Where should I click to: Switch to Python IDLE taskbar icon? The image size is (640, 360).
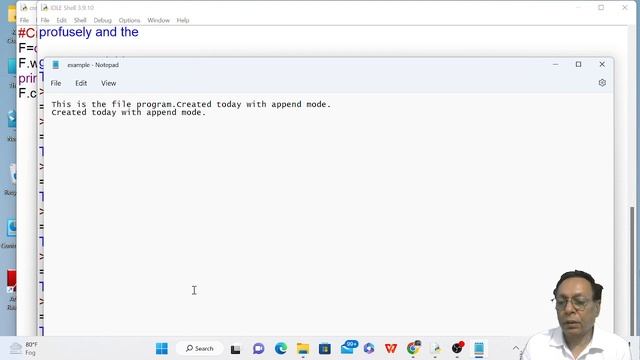click(x=436, y=349)
